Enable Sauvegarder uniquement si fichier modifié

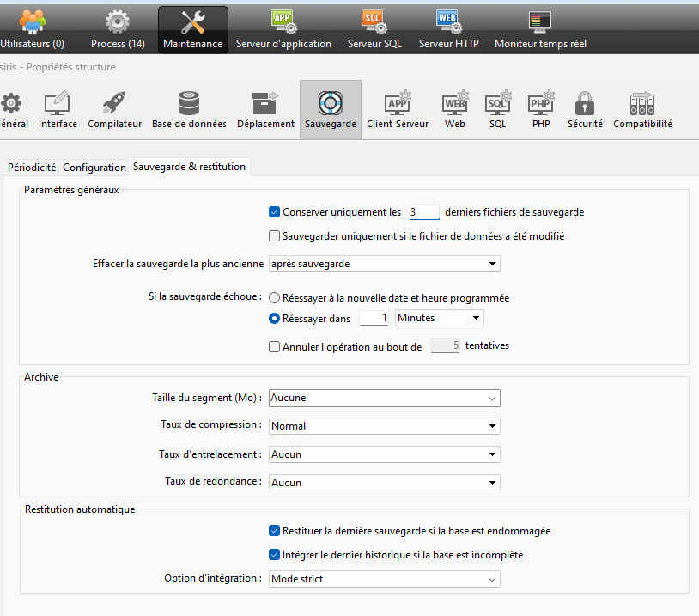coord(275,236)
